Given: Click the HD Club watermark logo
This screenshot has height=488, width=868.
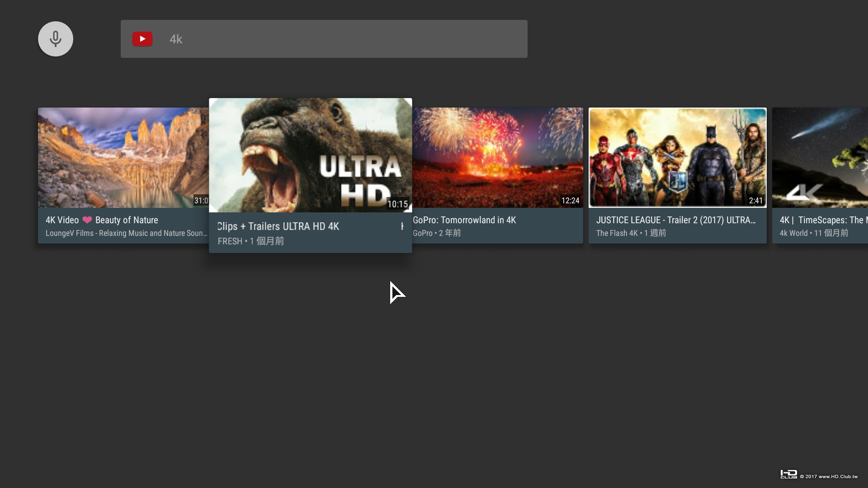Looking at the screenshot, I should (x=789, y=474).
